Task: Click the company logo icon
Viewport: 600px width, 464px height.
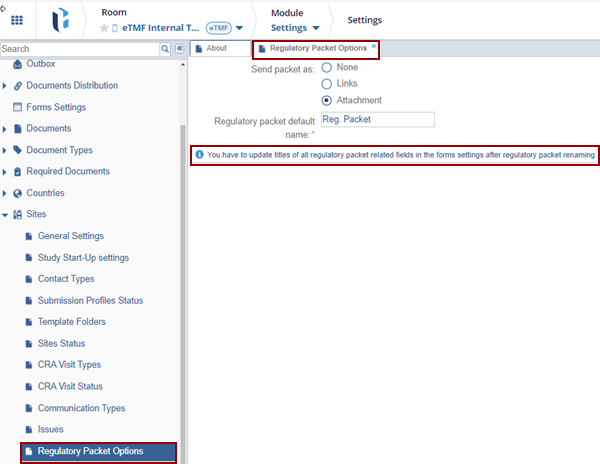Action: pyautogui.click(x=62, y=20)
